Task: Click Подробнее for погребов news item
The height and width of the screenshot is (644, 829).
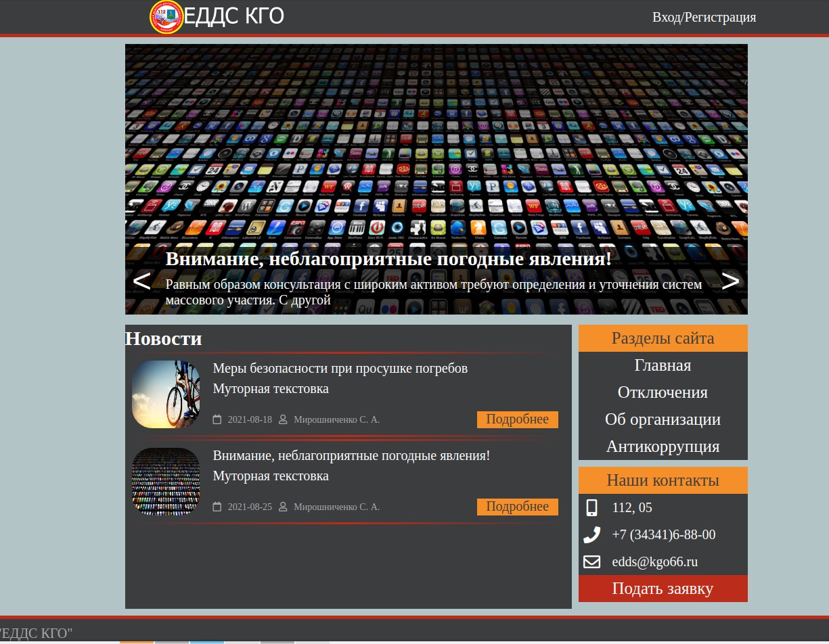Action: click(x=518, y=419)
